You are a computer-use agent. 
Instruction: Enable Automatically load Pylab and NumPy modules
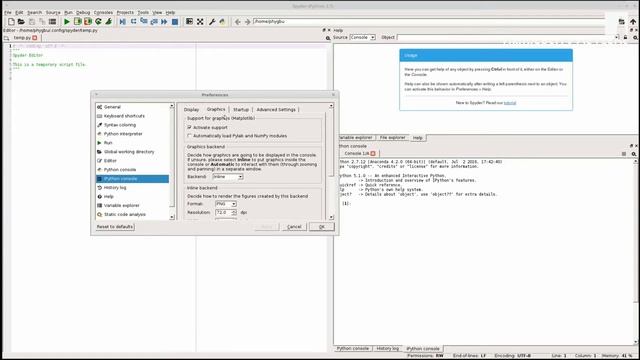189,136
